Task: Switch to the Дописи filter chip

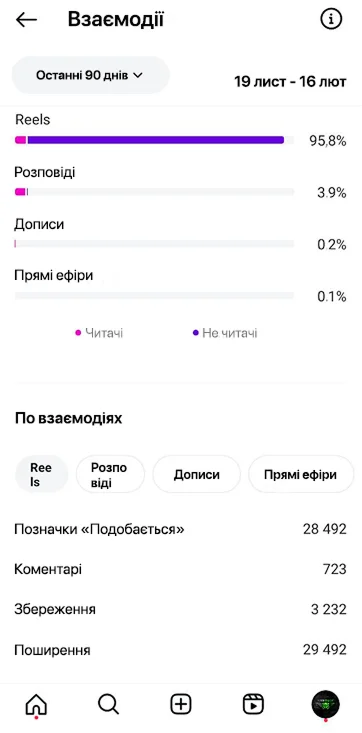Action: 196,474
